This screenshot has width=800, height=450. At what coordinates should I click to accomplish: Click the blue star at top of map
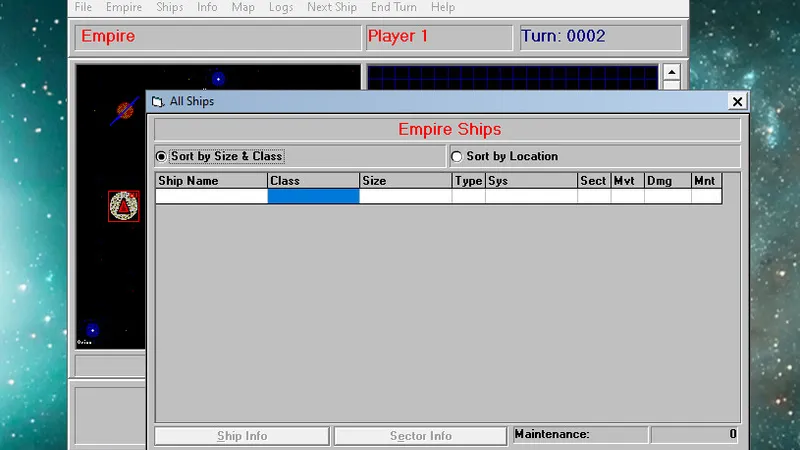click(x=217, y=79)
